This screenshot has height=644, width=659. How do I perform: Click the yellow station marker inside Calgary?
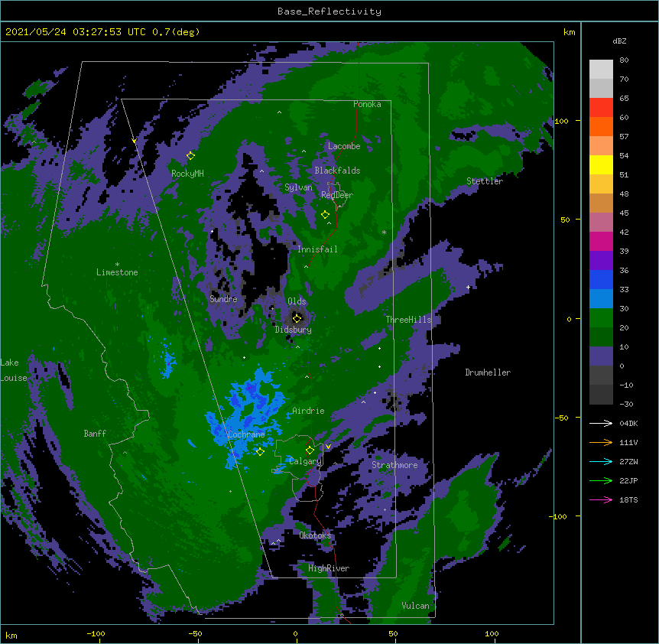click(x=310, y=450)
